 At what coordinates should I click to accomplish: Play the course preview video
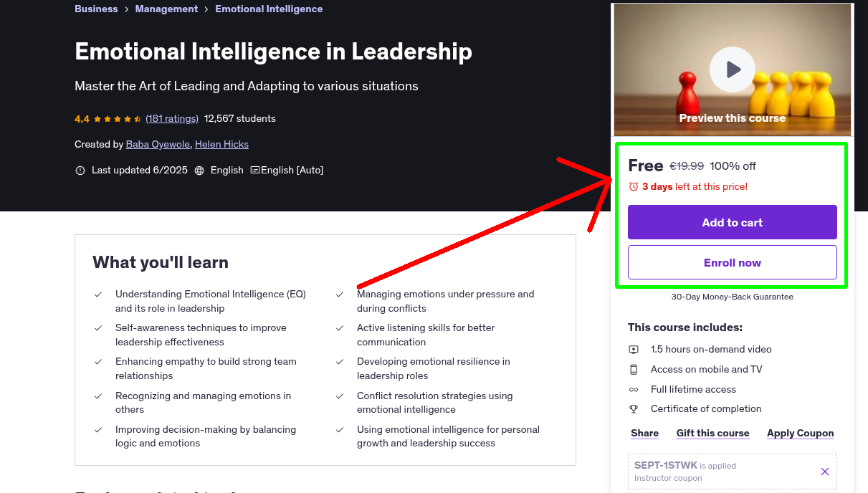(x=733, y=70)
